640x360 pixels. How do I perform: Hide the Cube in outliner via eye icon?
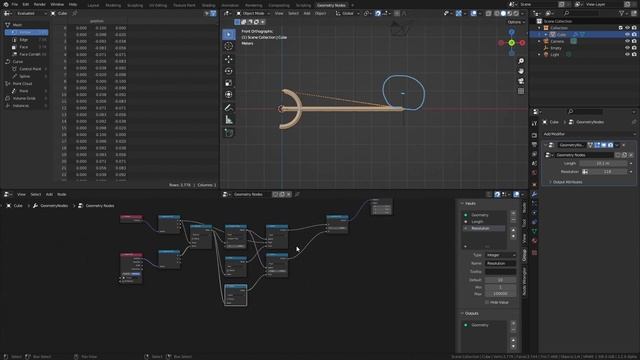(627, 35)
